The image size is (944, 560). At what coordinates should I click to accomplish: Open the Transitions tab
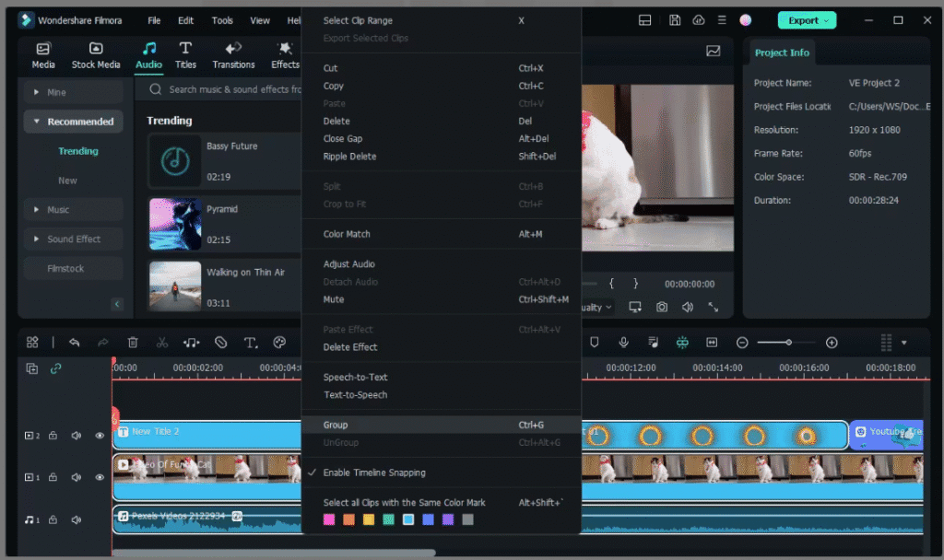click(233, 55)
